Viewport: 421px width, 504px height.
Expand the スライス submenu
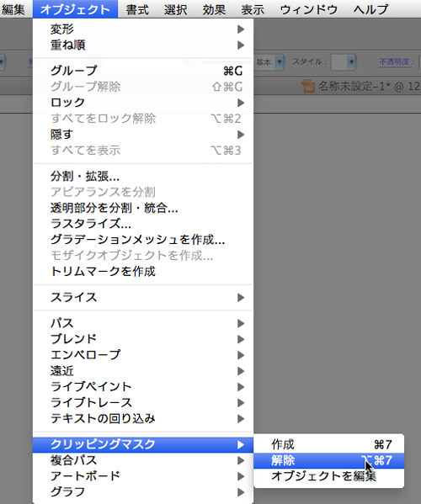[143, 297]
